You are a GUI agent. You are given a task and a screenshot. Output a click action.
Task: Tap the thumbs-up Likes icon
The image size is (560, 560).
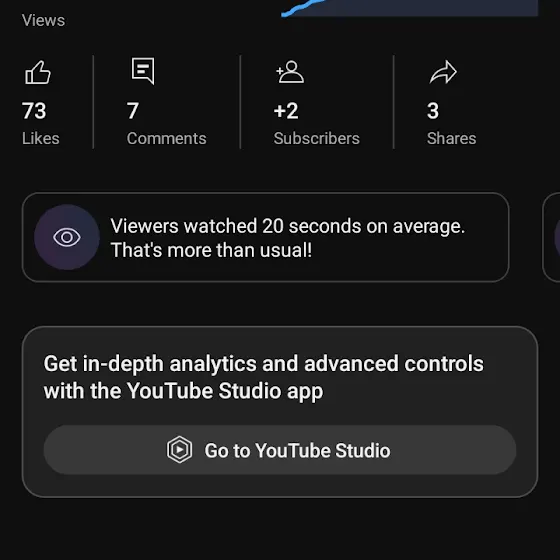click(38, 72)
